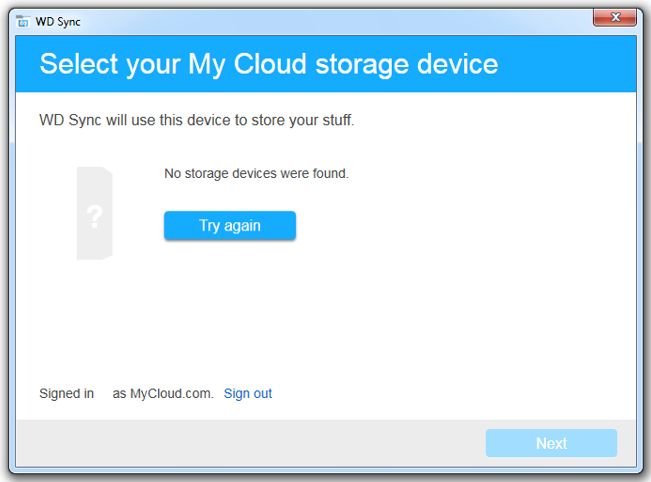Click the word "stuff" in the description line
The width and height of the screenshot is (651, 482).
(337, 120)
